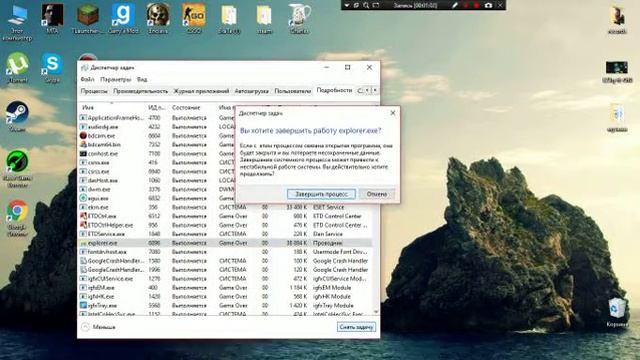The height and width of the screenshot is (360, 640).
Task: Click the conhost.exe black console icon
Action: coord(83,153)
